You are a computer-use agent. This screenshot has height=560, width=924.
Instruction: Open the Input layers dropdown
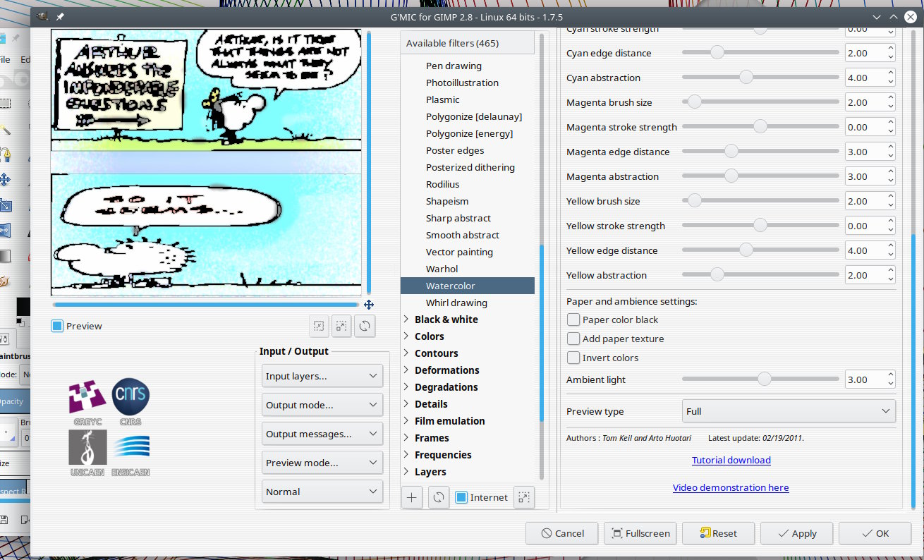click(x=322, y=376)
